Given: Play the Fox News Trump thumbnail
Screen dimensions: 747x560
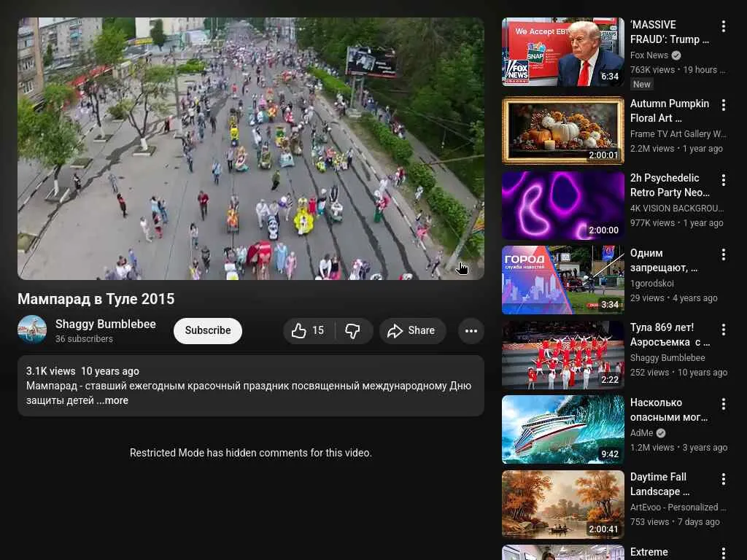Looking at the screenshot, I should coord(563,52).
